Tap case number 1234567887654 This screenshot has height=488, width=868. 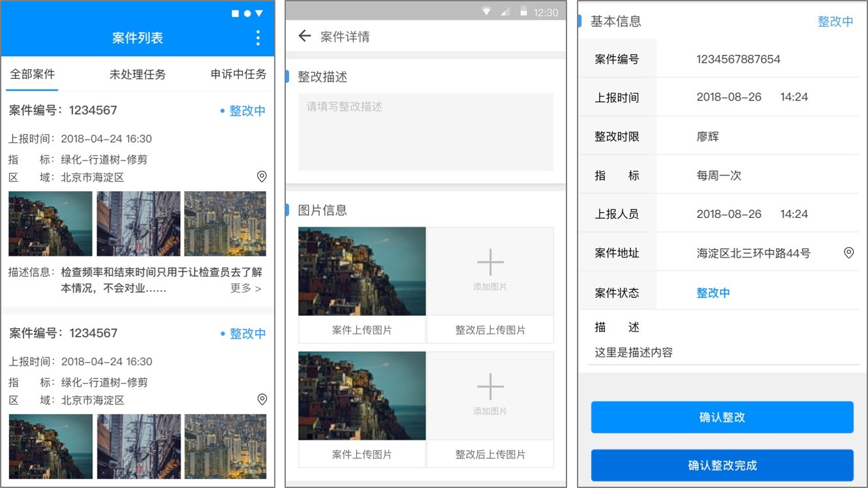[738, 59]
